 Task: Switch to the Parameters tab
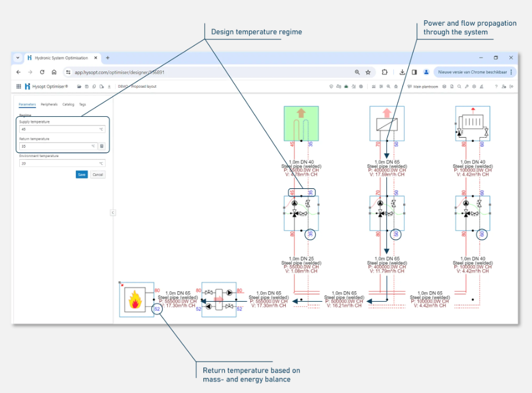tap(27, 104)
